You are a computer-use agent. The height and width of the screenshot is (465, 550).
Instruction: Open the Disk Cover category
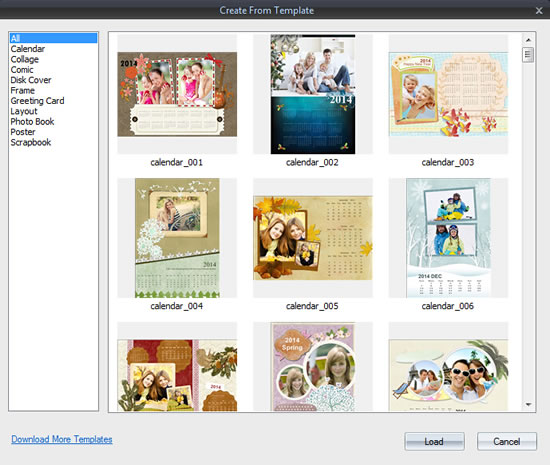point(31,80)
